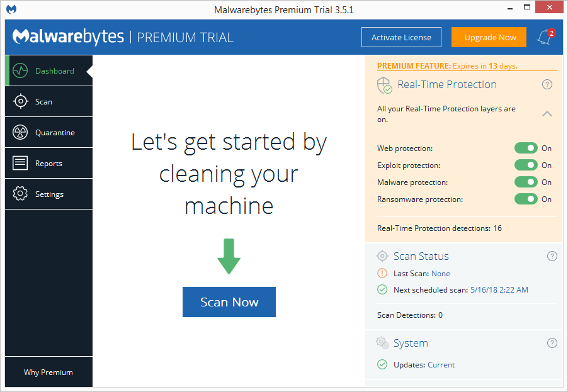The image size is (568, 392).
Task: Click Real-Time Protection detections: 16 text
Action: pos(440,228)
